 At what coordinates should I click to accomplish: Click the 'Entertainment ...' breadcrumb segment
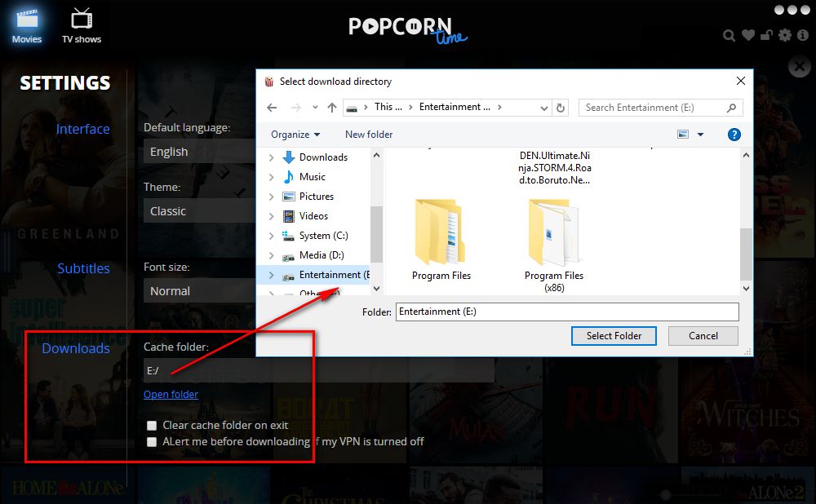pyautogui.click(x=455, y=107)
